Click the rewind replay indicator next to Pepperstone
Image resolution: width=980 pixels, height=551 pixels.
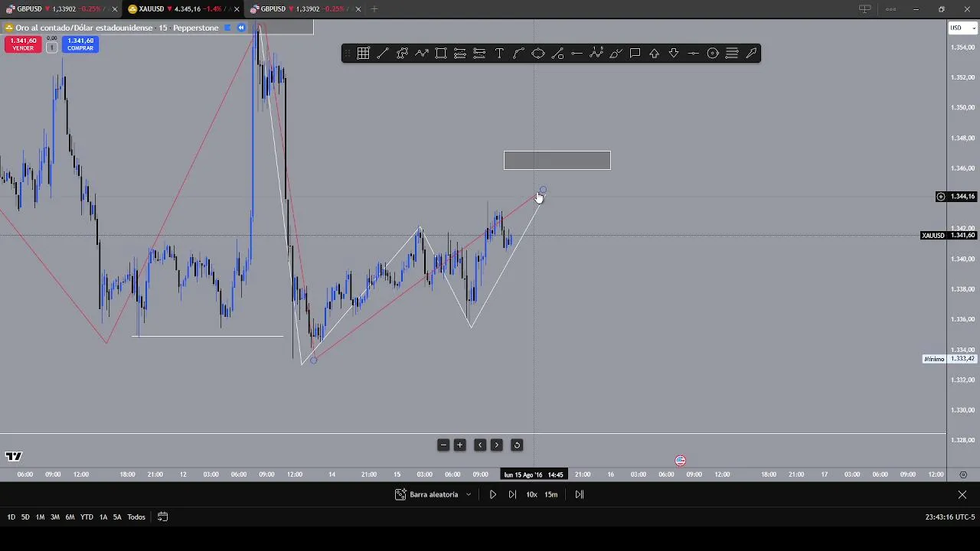click(241, 28)
